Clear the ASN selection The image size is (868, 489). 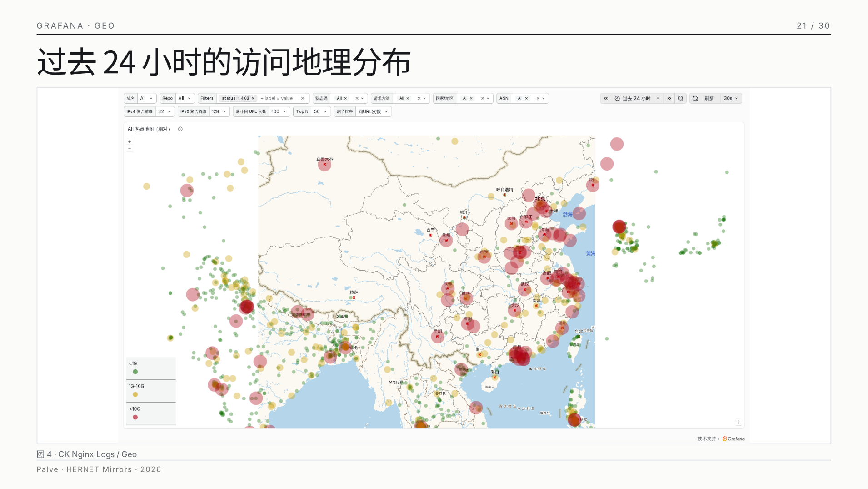pyautogui.click(x=538, y=98)
